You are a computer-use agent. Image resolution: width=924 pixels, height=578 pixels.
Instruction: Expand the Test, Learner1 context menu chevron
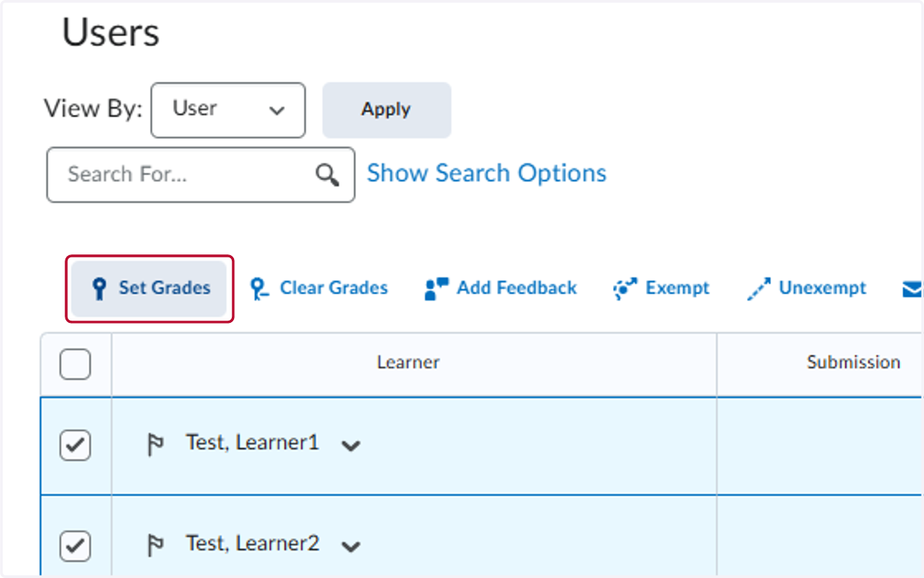pos(351,445)
